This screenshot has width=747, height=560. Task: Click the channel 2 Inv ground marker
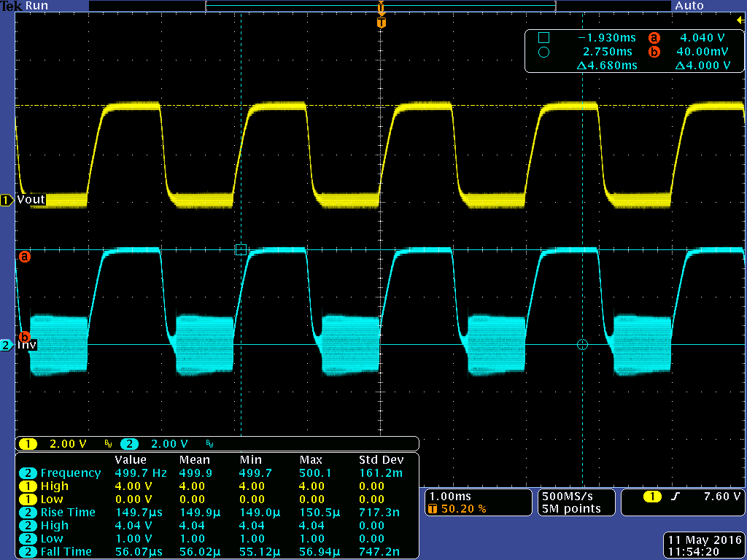coord(7,345)
